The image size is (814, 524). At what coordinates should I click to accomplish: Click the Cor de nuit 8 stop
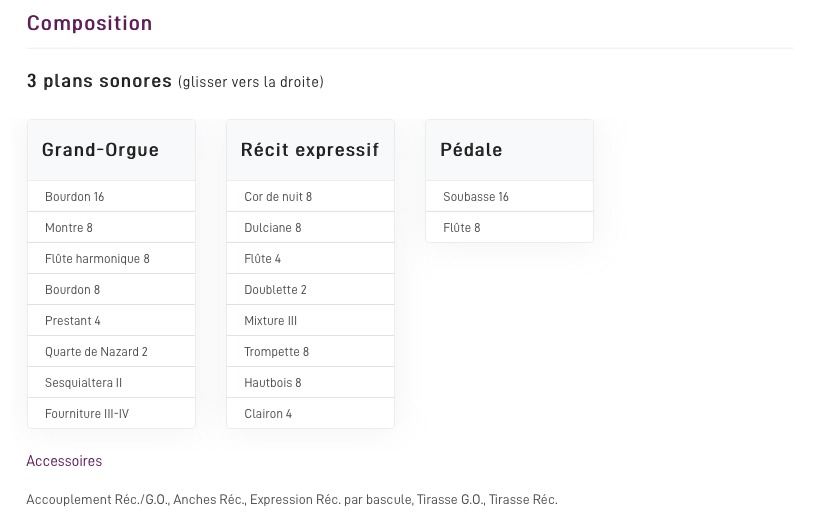(x=278, y=197)
